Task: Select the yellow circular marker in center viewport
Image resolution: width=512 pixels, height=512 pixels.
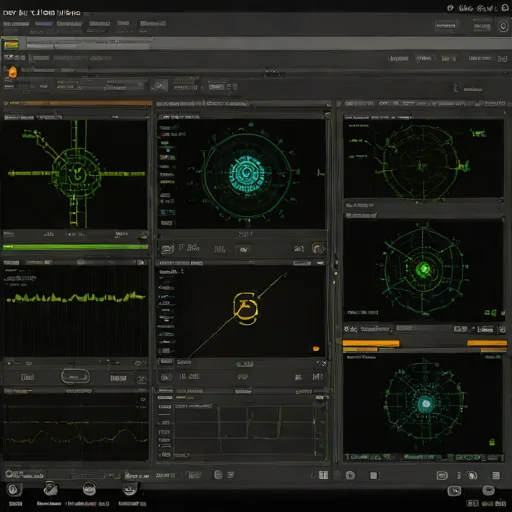Action: point(245,308)
